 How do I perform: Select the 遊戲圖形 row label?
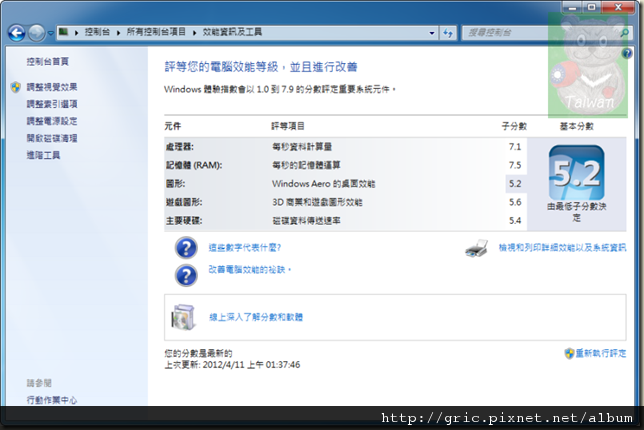click(x=184, y=202)
